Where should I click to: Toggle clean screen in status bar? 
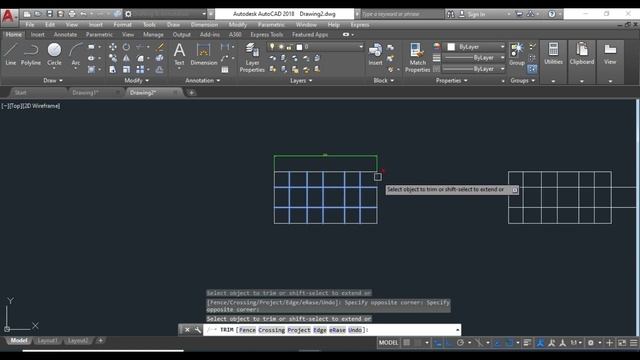coord(622,343)
